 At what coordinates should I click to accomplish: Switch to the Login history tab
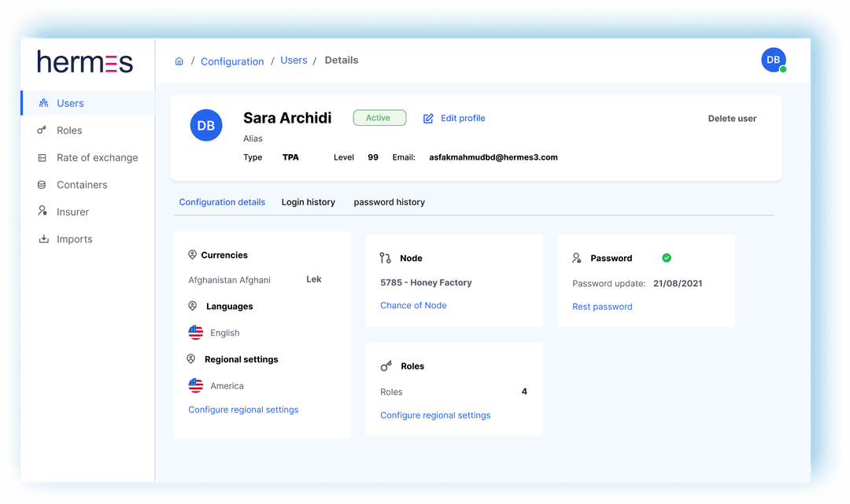pos(308,202)
